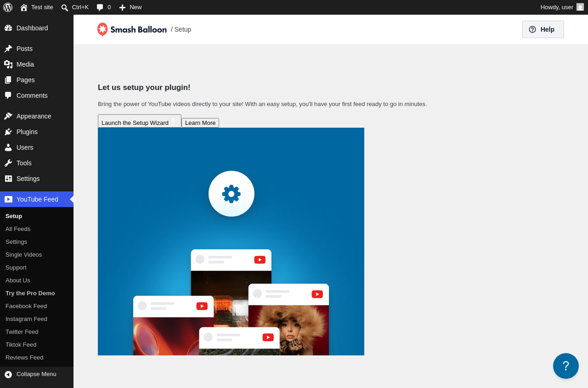The height and width of the screenshot is (388, 588).
Task: Click the gear icon in setup illustration
Action: pos(232,194)
